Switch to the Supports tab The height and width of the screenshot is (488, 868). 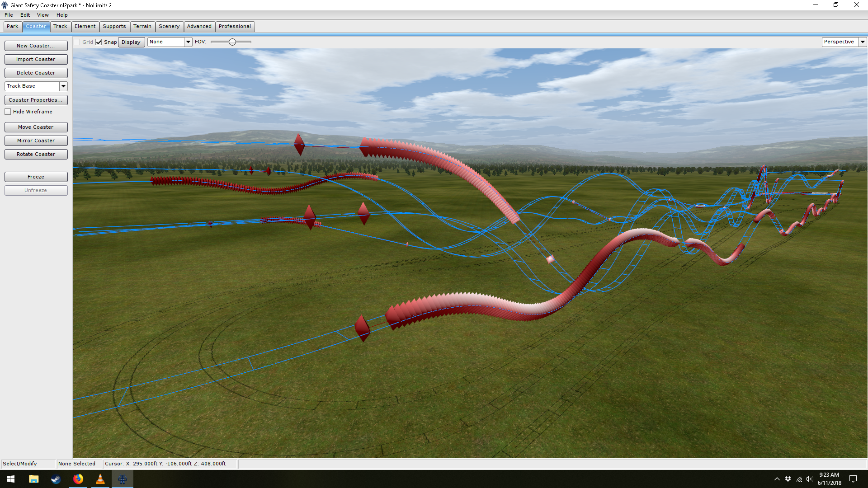tap(114, 26)
